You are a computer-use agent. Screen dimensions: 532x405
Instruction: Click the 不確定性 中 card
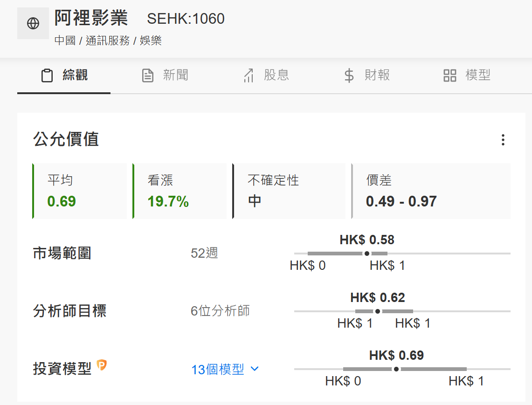pyautogui.click(x=289, y=191)
